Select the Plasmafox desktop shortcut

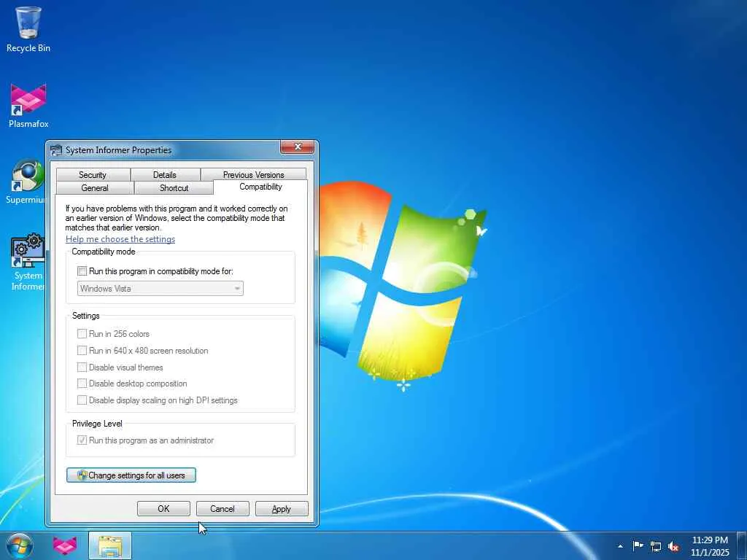click(28, 106)
